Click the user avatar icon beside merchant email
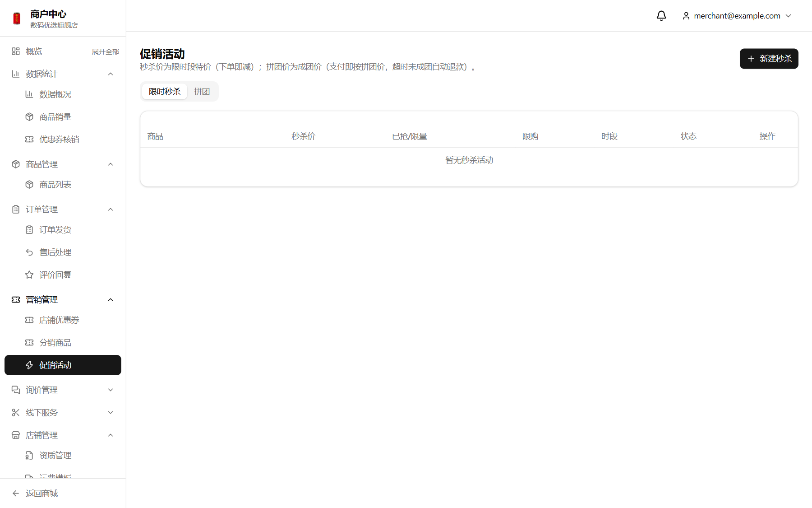This screenshot has width=812, height=508. tap(686, 16)
